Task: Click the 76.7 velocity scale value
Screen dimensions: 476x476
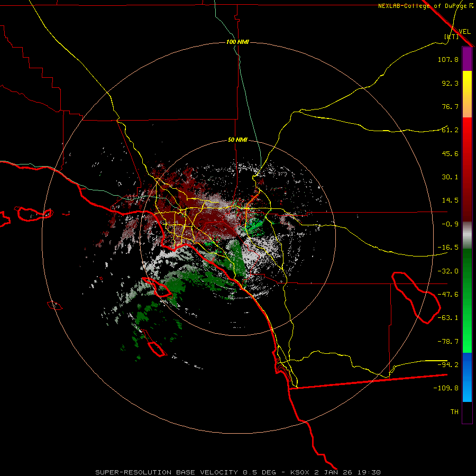Action: click(450, 106)
